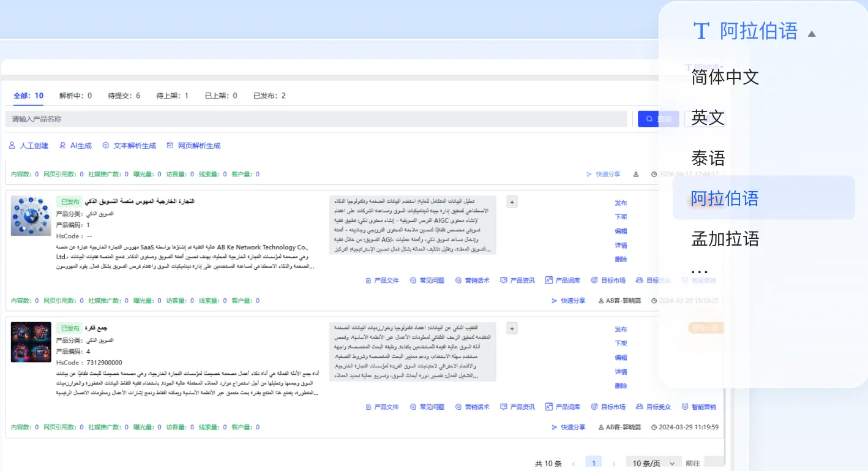Open 产品文件 for product code 1
This screenshot has width=868, height=471.
(382, 281)
